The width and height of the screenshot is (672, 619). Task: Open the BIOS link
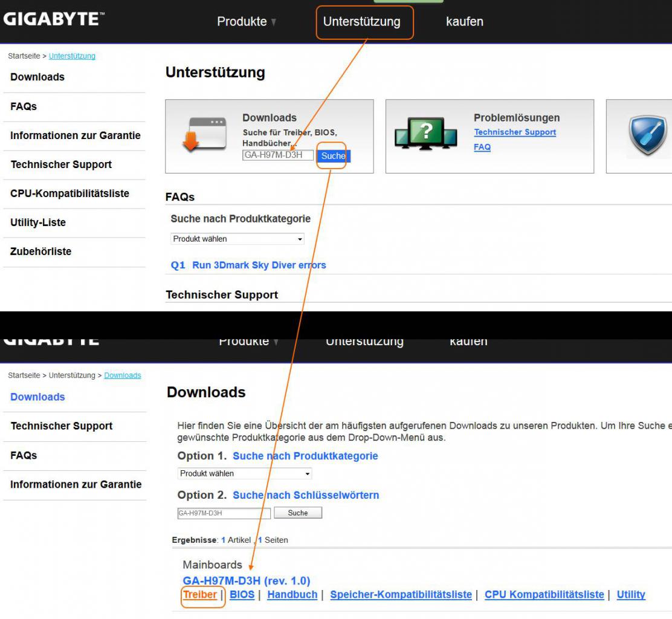[x=242, y=595]
